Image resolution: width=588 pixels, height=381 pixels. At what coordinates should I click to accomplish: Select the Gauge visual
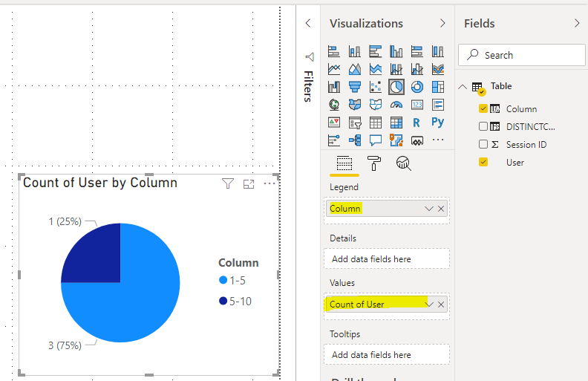(x=396, y=105)
